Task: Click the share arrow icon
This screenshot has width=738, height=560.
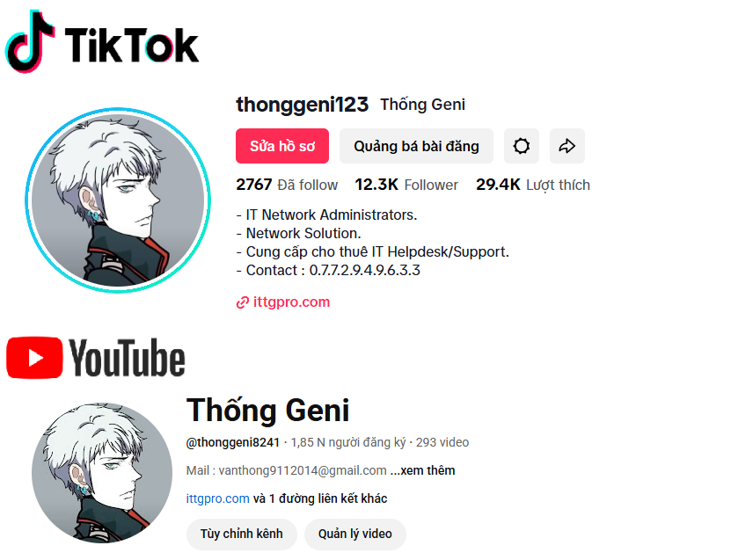Action: coord(567,146)
